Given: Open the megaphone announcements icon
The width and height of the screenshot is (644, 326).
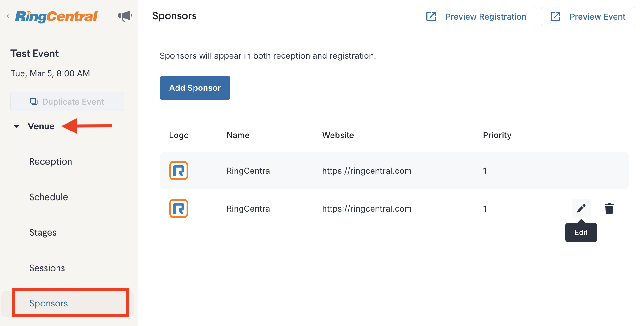Looking at the screenshot, I should [125, 16].
